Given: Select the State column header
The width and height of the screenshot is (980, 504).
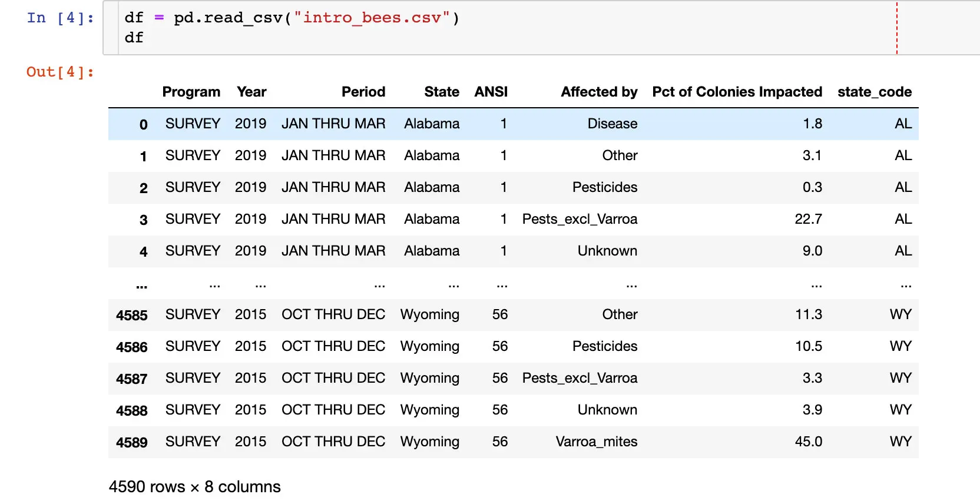Looking at the screenshot, I should pyautogui.click(x=442, y=92).
